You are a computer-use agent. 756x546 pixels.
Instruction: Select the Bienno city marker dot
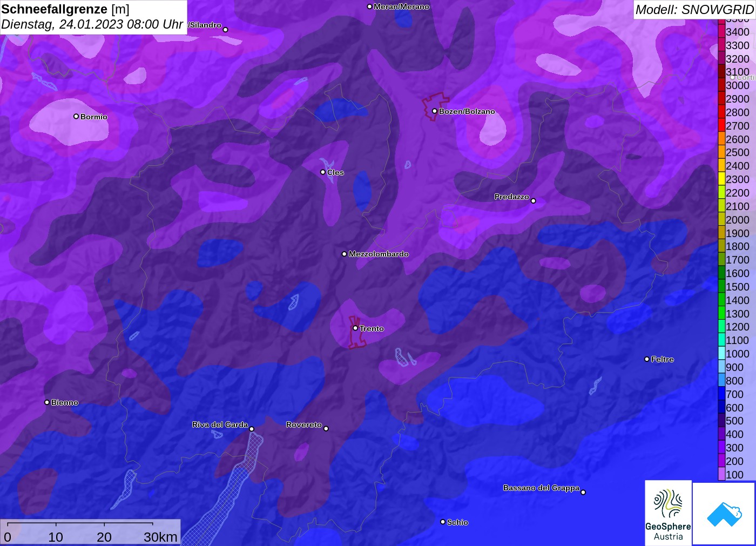(47, 402)
